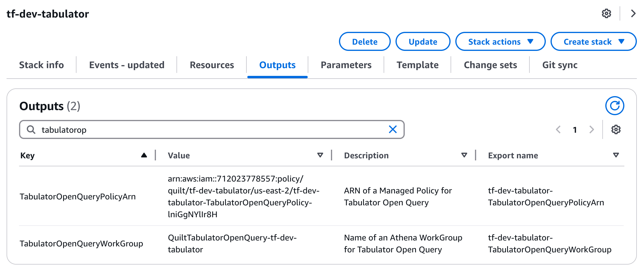Open the Change sets tab
The height and width of the screenshot is (272, 644).
click(490, 65)
